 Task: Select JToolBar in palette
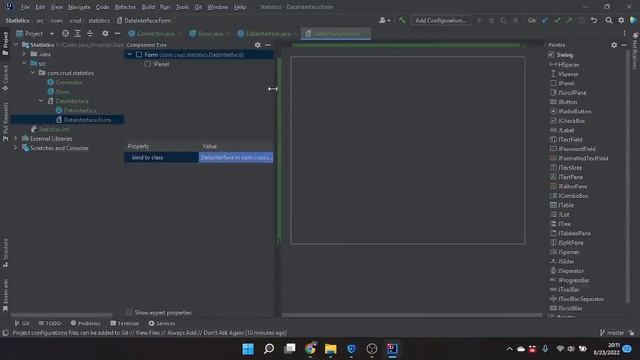[565, 290]
